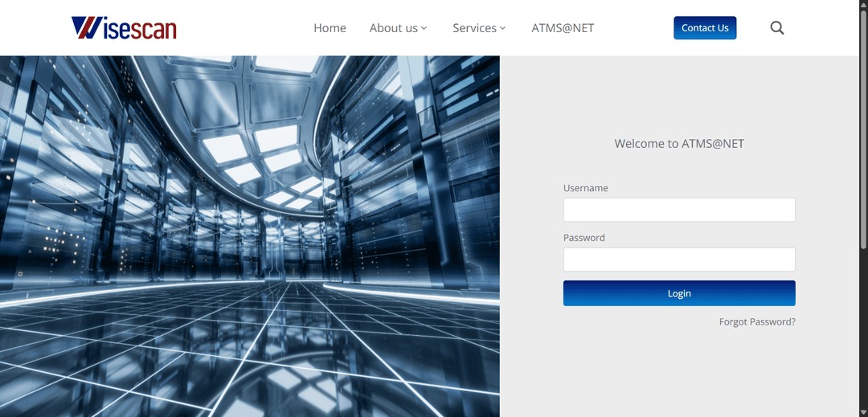This screenshot has height=417, width=868.
Task: Click the Wisescan logo
Action: click(124, 27)
